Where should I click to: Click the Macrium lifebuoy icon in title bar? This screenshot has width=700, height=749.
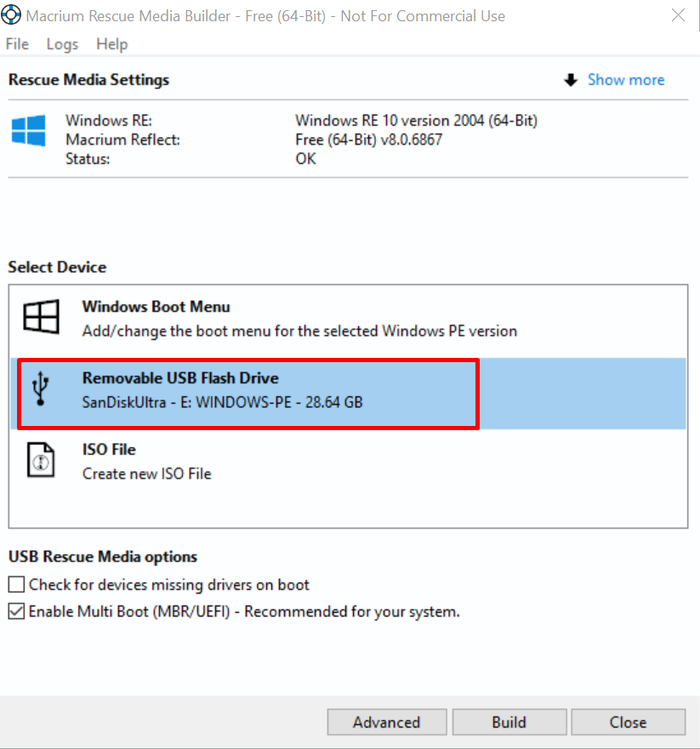pyautogui.click(x=10, y=14)
